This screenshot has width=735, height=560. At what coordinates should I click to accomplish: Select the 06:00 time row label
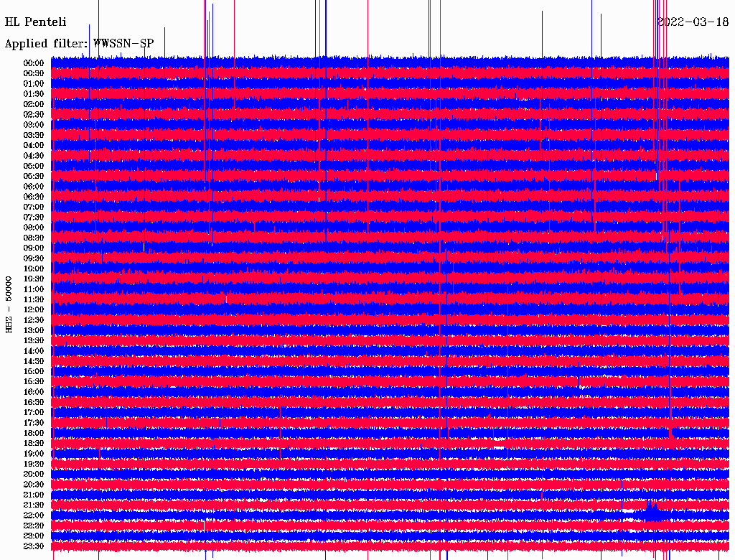pyautogui.click(x=34, y=187)
